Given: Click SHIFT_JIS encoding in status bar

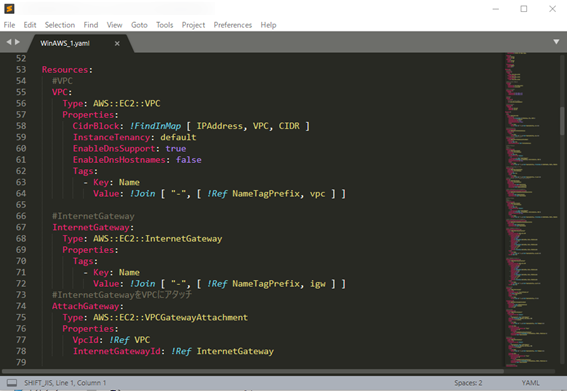Looking at the screenshot, I should (38, 383).
